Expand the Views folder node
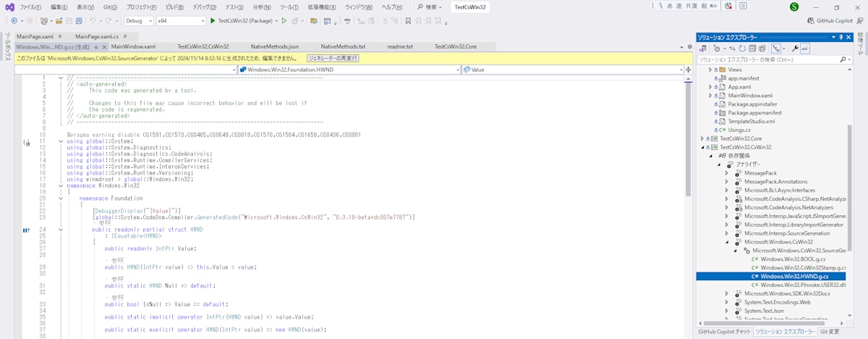 click(710, 70)
